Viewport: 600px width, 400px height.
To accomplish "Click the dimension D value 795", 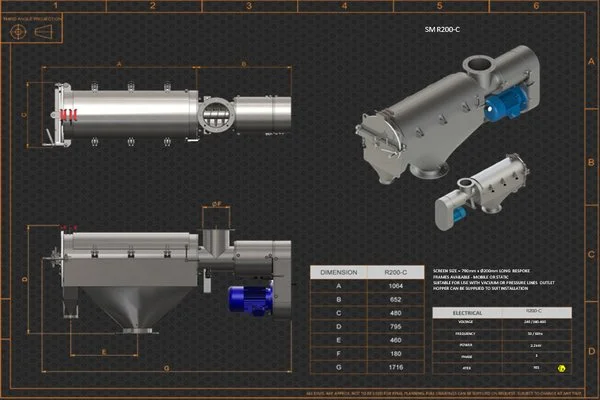I will click(x=396, y=327).
